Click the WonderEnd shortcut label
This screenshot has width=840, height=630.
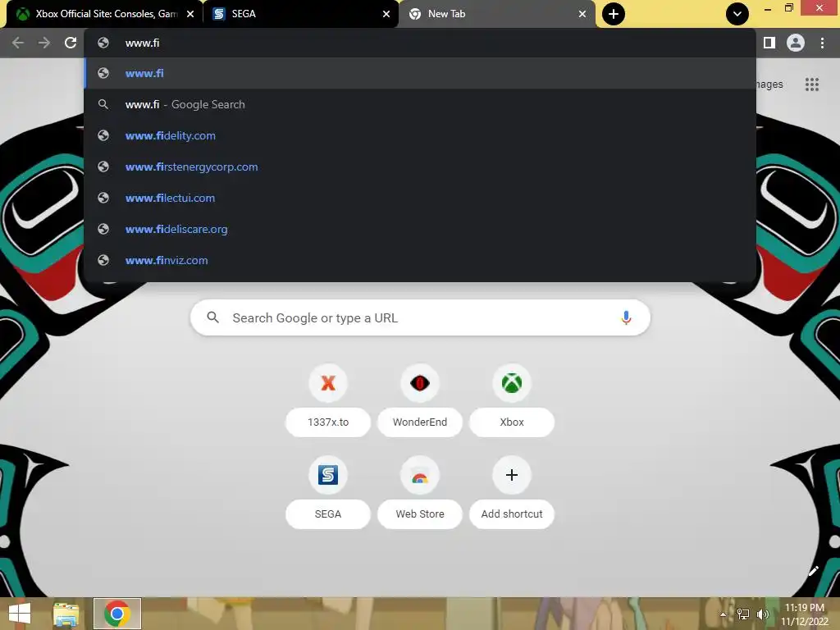click(420, 422)
